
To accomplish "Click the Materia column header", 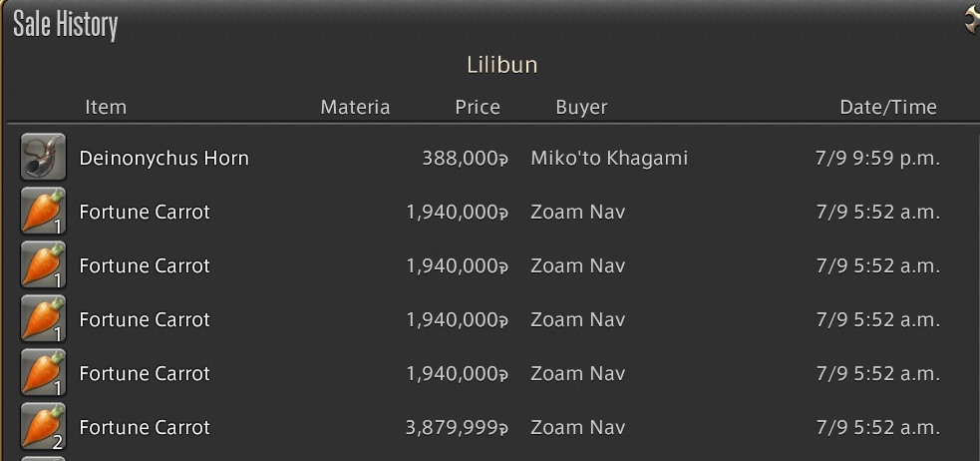I will click(x=355, y=107).
